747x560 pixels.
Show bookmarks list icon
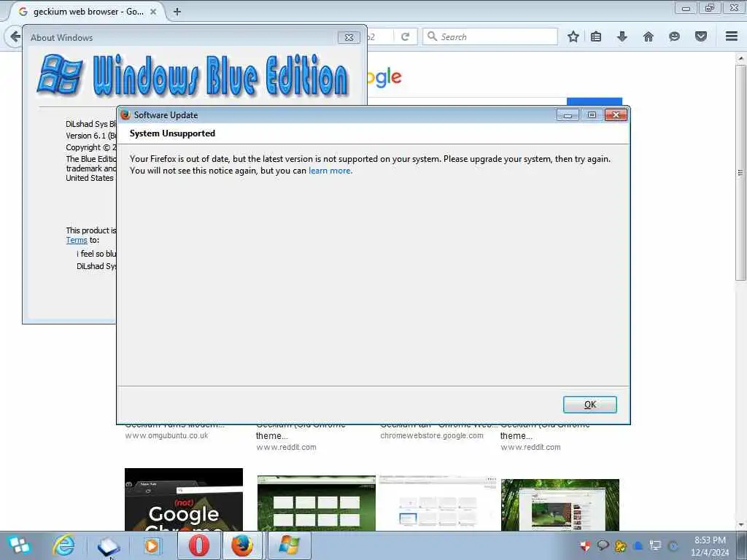(596, 36)
